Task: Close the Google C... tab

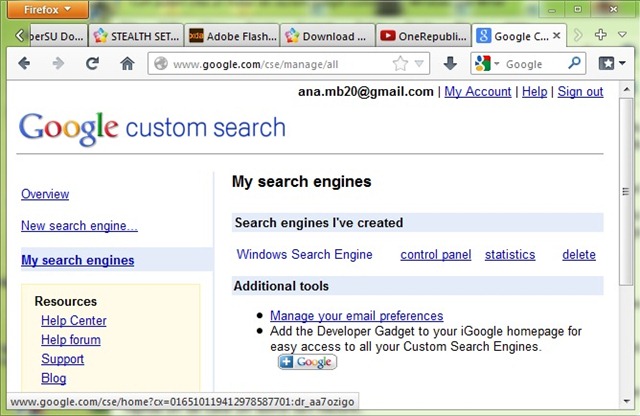Action: tap(556, 36)
